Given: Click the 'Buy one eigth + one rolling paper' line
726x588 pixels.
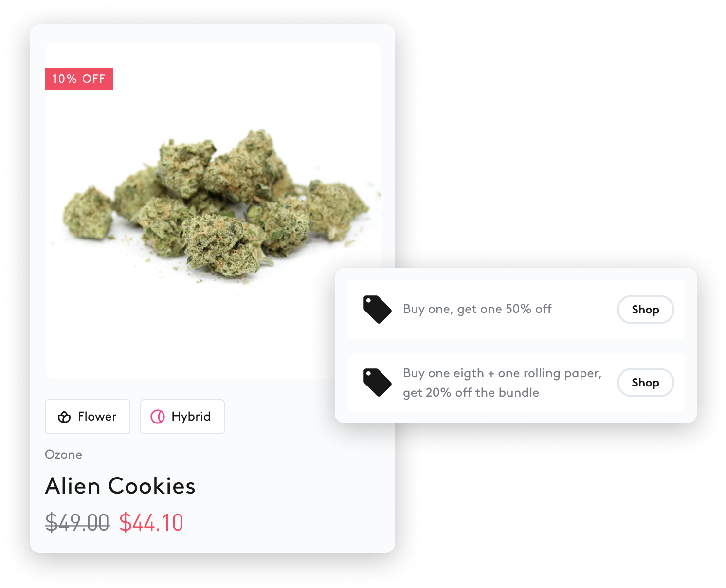Looking at the screenshot, I should [x=503, y=373].
